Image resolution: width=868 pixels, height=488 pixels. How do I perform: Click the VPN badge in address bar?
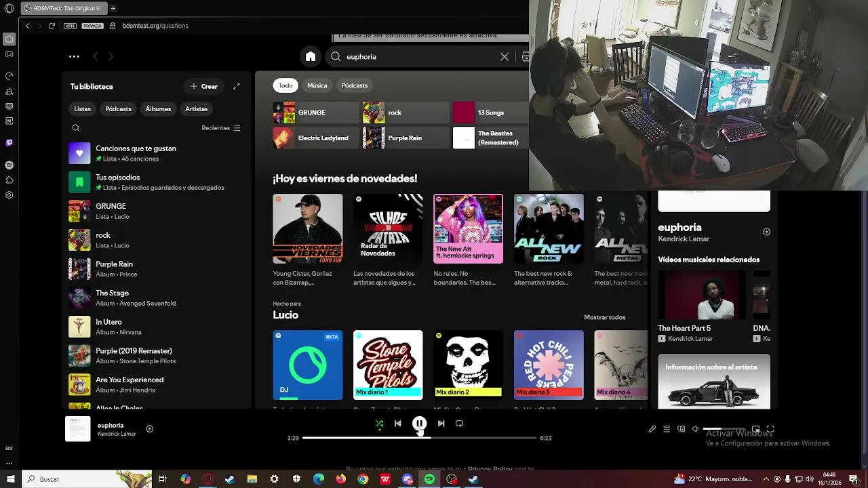[70, 26]
